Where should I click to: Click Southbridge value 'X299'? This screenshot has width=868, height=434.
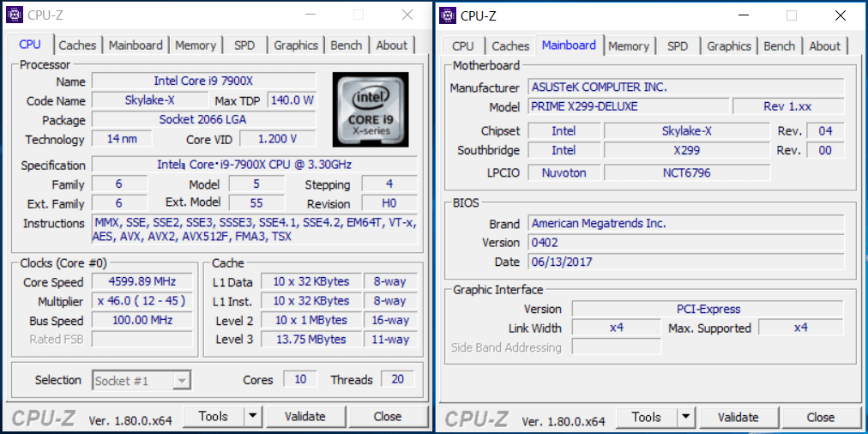coord(687,150)
